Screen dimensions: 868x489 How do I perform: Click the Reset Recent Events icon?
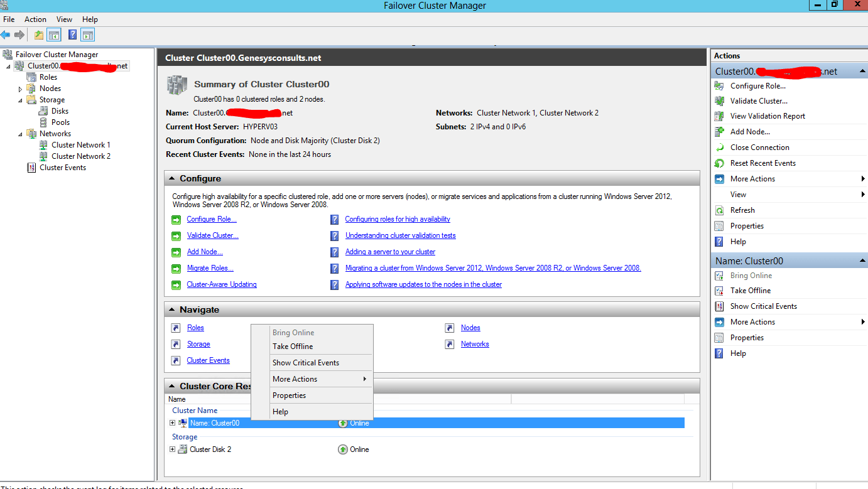(x=719, y=163)
